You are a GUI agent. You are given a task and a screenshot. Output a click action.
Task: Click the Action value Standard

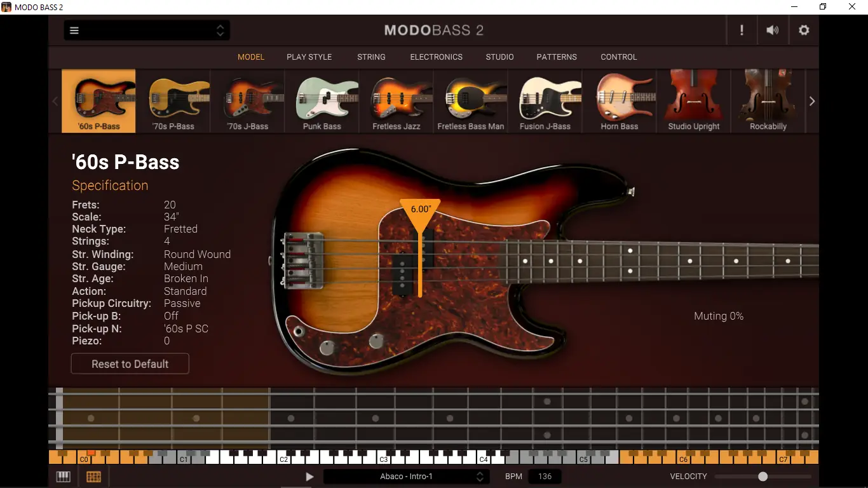[x=185, y=291]
